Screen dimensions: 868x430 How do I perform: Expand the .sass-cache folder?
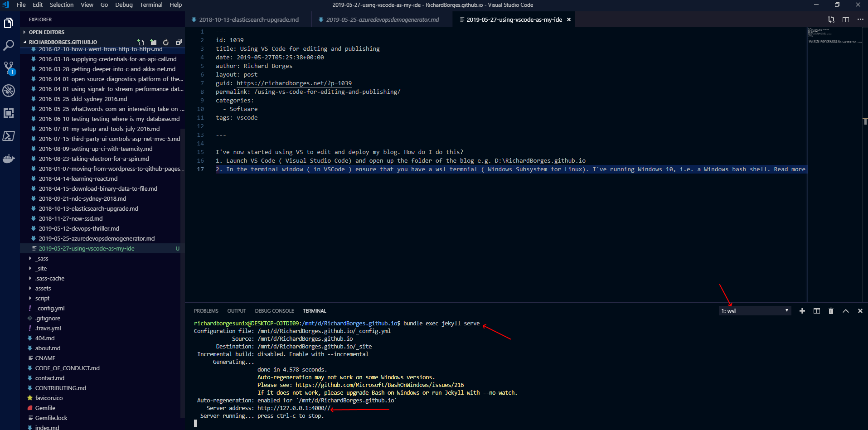pos(50,278)
